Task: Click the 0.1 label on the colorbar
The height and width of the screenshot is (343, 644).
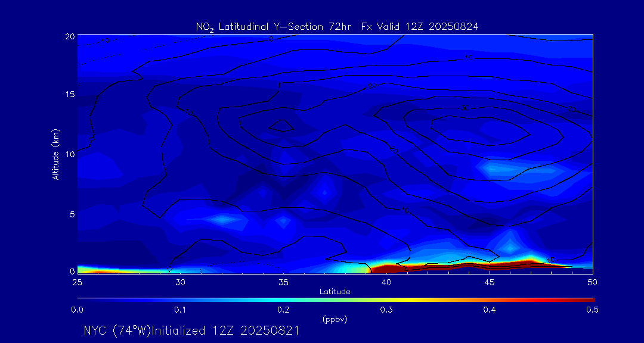Action: click(180, 310)
